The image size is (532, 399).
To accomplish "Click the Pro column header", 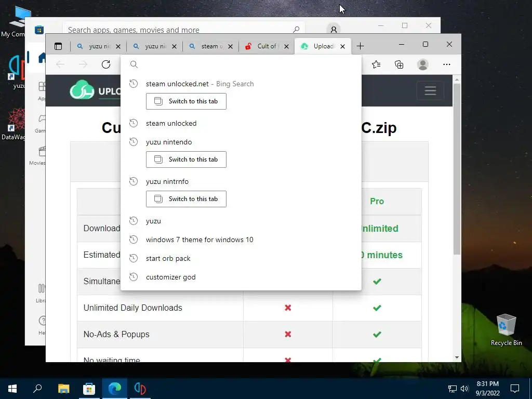I will tap(377, 201).
